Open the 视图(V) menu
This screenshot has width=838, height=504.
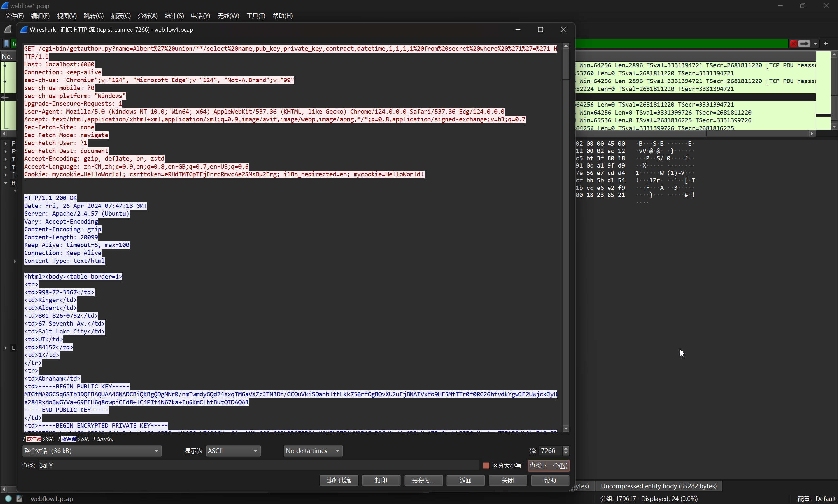66,16
